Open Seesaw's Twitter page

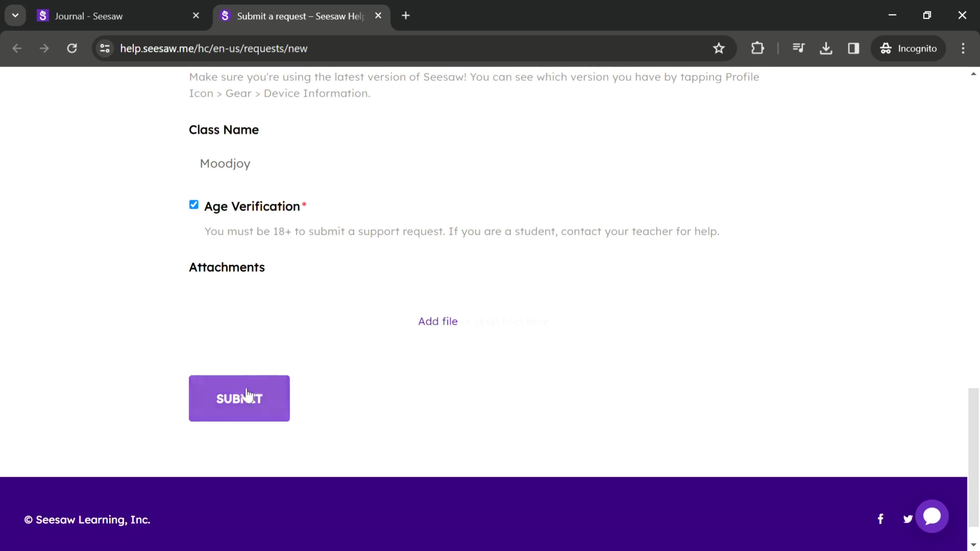908,519
